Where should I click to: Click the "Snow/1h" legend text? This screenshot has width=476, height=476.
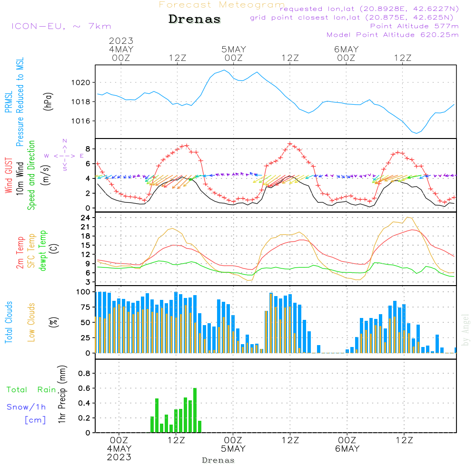coord(27,407)
